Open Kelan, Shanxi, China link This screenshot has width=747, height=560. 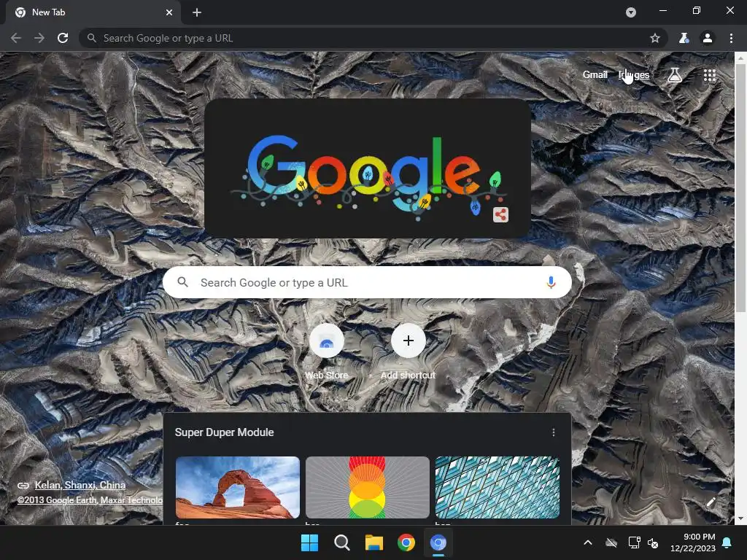pyautogui.click(x=80, y=485)
